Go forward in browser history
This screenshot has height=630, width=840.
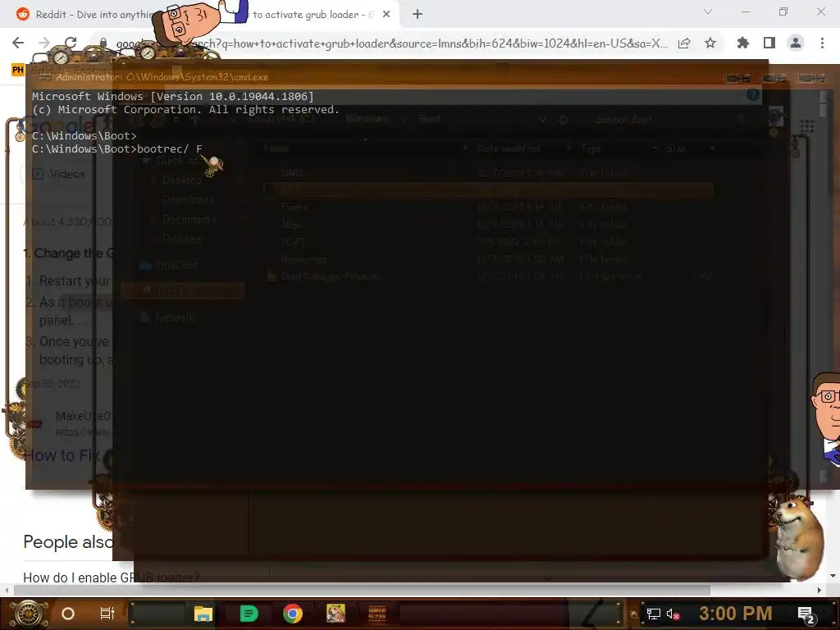pyautogui.click(x=44, y=43)
